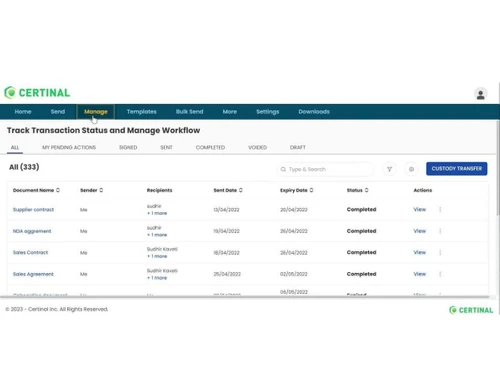
Task: Sort by Expiry Date column
Action: pyautogui.click(x=311, y=190)
